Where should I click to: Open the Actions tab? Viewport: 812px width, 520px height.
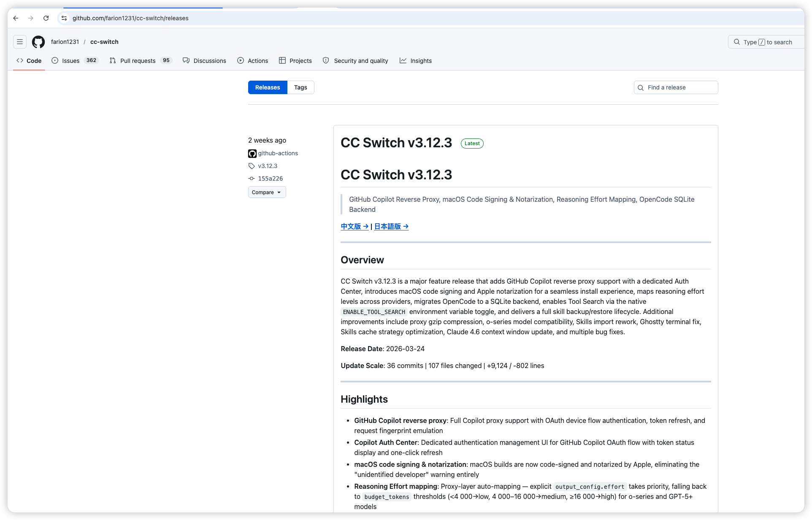252,61
